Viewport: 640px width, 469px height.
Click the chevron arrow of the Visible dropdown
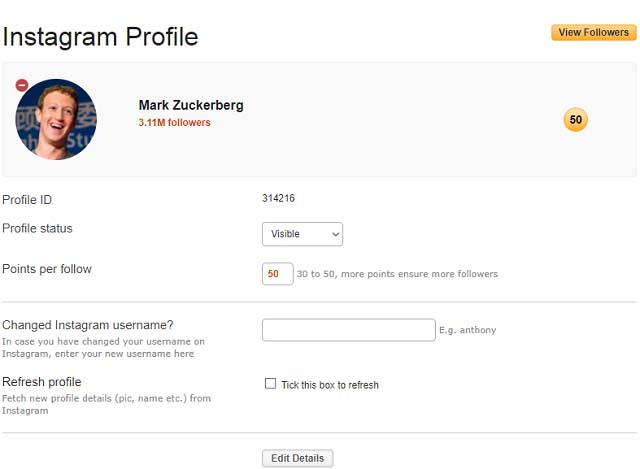tap(336, 234)
